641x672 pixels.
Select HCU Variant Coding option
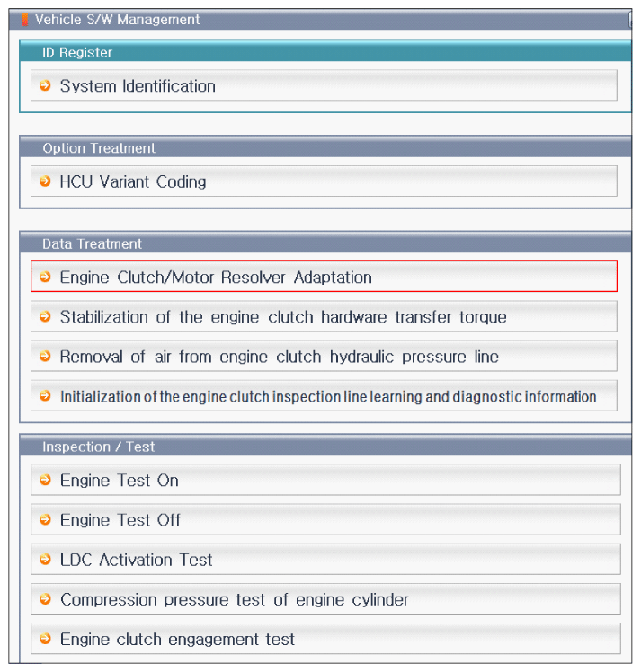[324, 181]
